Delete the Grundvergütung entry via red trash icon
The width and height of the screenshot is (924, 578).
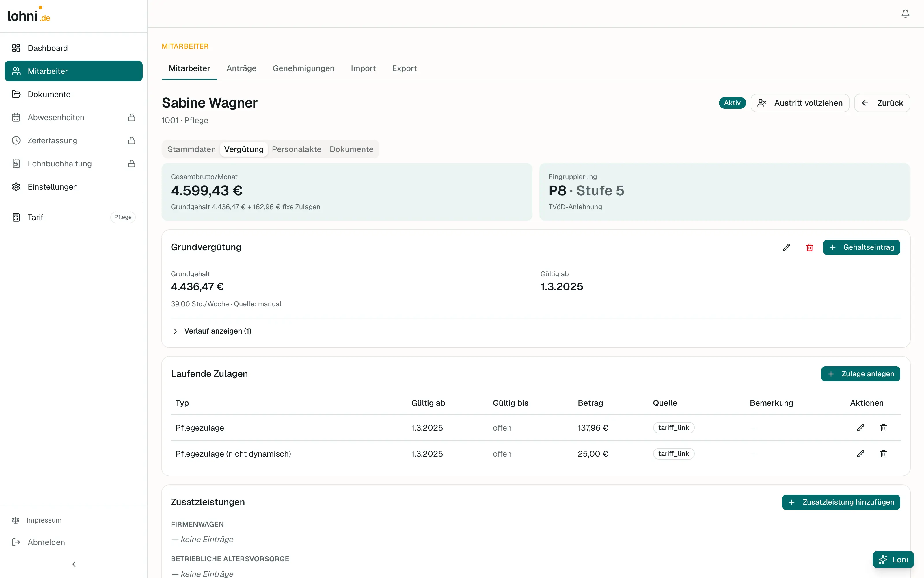(x=809, y=247)
